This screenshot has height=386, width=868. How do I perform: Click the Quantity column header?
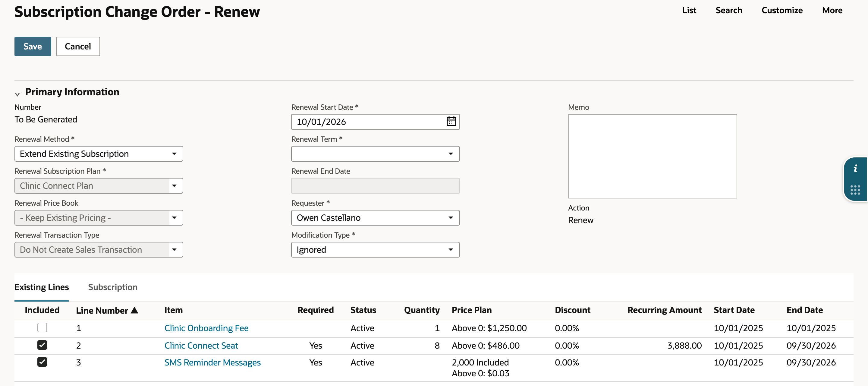coord(422,310)
